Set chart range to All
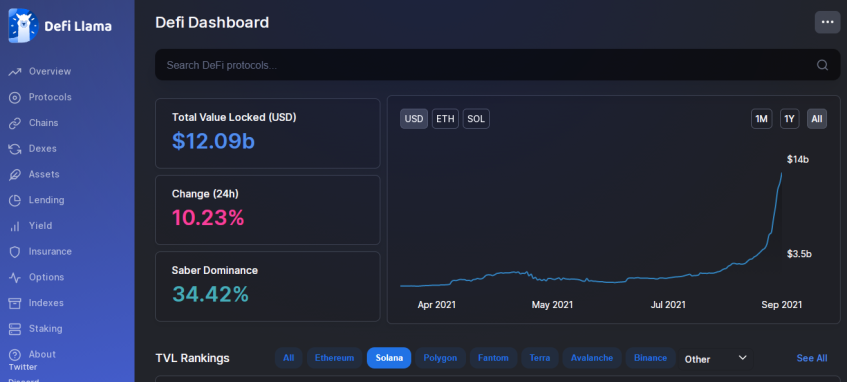The width and height of the screenshot is (847, 382). (817, 119)
